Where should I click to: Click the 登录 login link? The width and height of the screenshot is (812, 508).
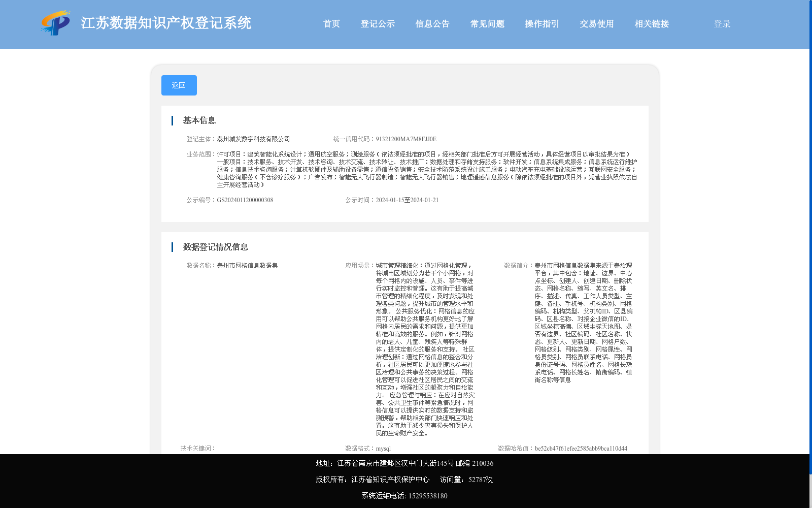(x=721, y=23)
